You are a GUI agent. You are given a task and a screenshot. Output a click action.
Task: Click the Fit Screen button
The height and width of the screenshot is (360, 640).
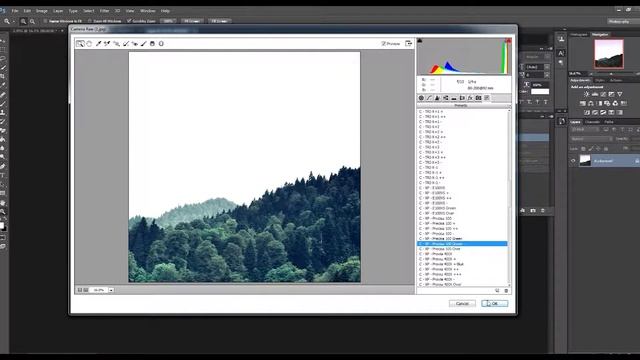192,21
